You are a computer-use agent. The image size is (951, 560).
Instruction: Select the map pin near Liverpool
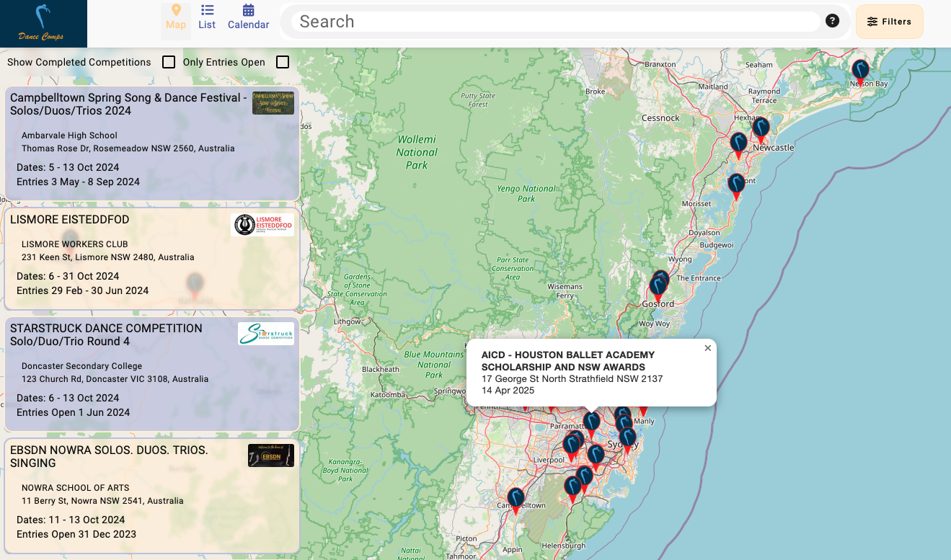[572, 448]
